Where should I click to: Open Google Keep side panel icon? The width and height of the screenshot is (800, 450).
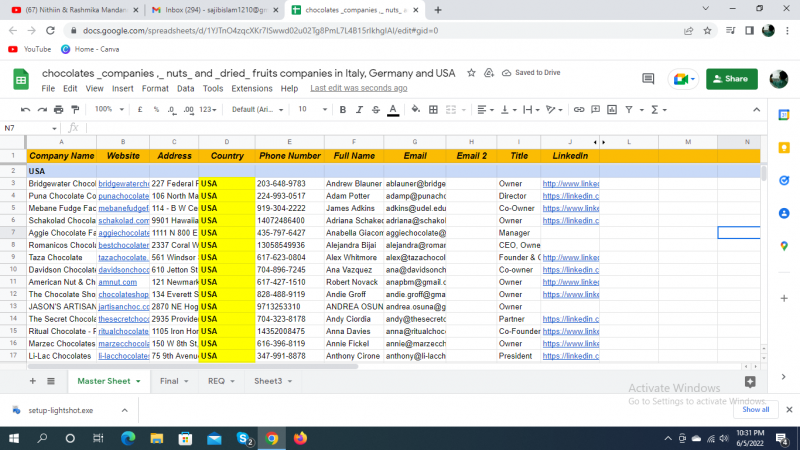tap(784, 148)
